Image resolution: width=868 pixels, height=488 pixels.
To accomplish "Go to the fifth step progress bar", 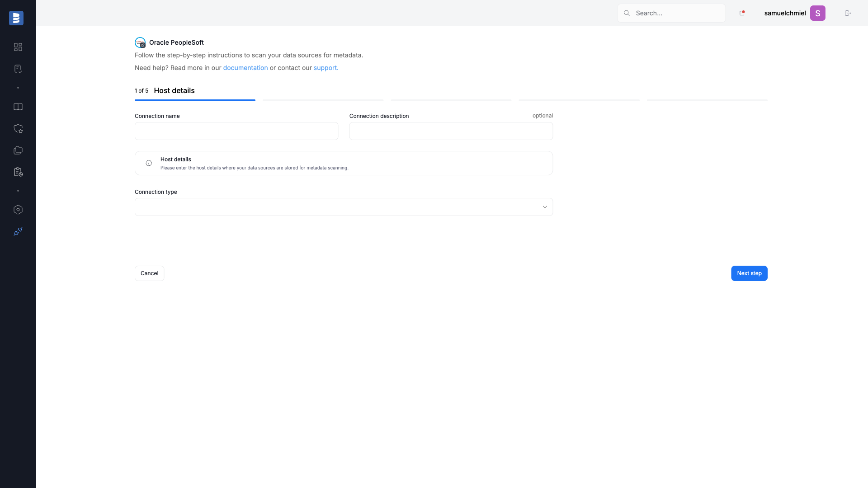I will click(x=707, y=100).
